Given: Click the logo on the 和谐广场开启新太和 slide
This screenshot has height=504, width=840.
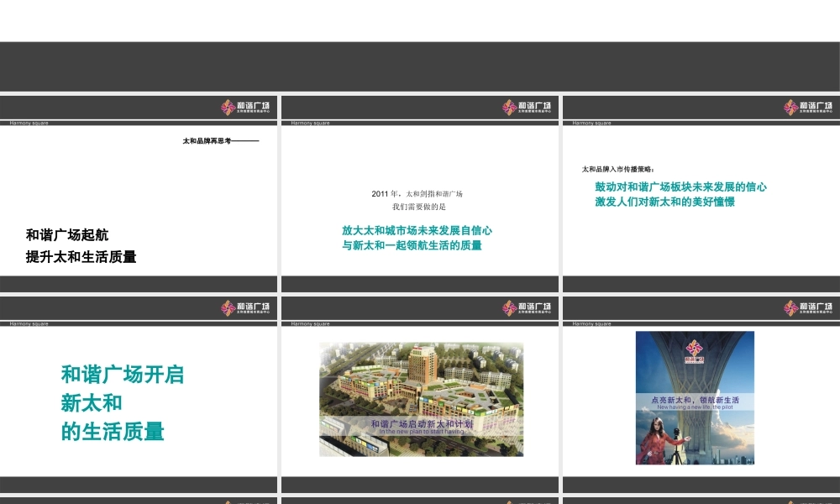Looking at the screenshot, I should tap(245, 308).
